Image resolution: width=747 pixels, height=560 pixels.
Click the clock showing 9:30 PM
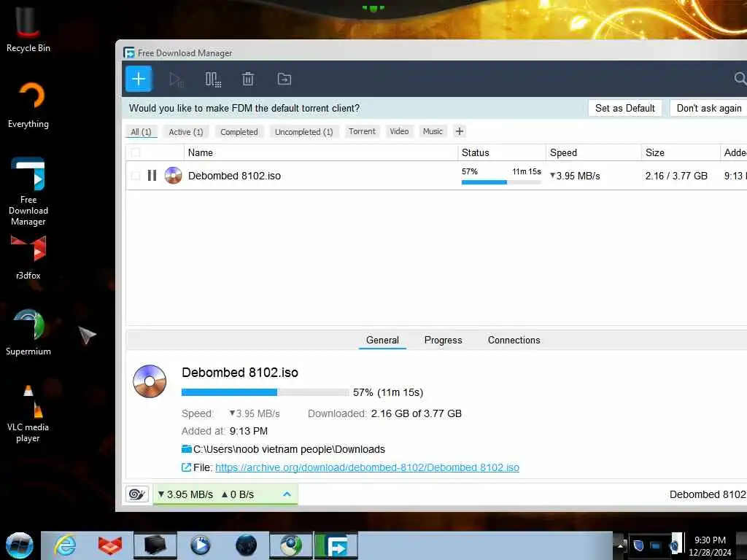click(x=710, y=545)
